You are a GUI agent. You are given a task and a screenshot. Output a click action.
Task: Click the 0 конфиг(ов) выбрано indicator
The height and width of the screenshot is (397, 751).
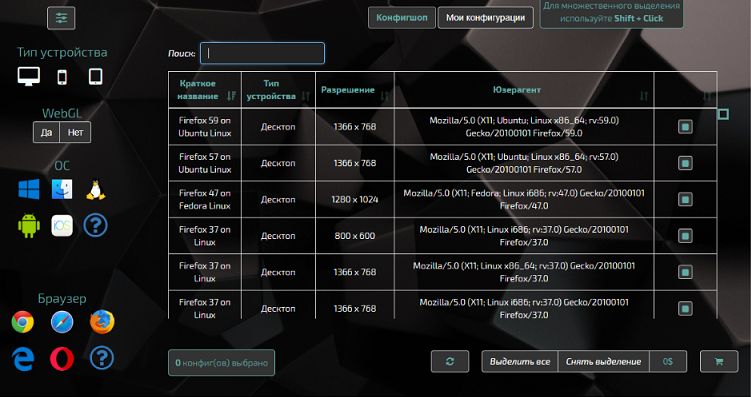click(x=221, y=363)
